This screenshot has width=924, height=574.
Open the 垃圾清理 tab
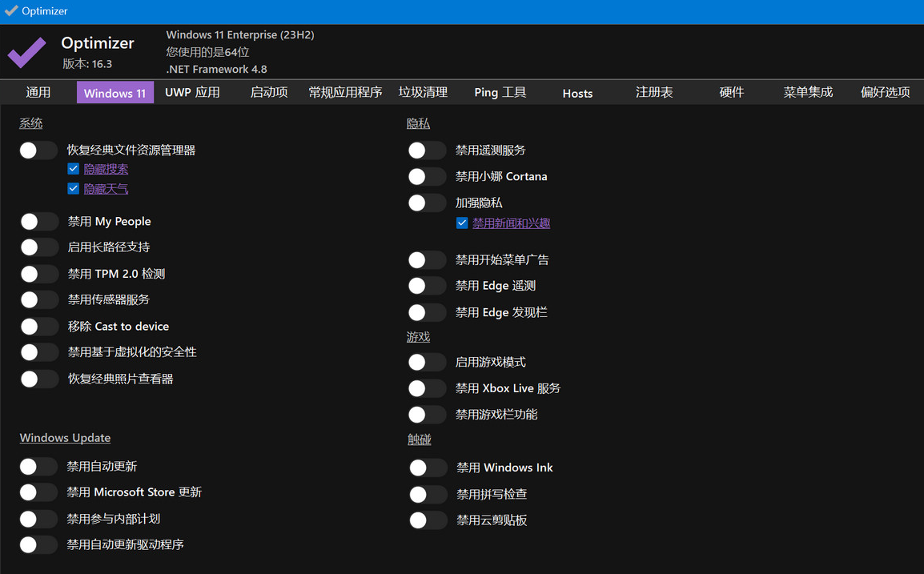pyautogui.click(x=423, y=93)
